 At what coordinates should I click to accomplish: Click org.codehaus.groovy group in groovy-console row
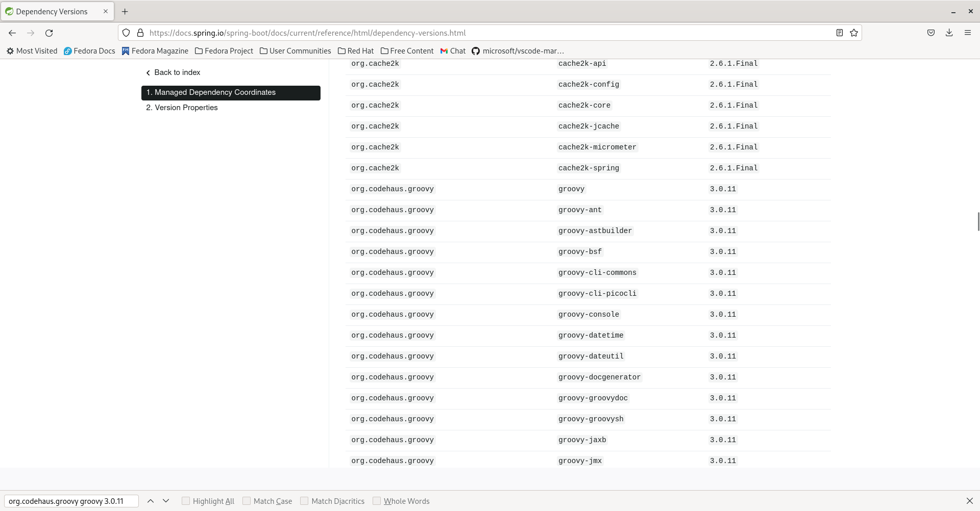pyautogui.click(x=393, y=315)
